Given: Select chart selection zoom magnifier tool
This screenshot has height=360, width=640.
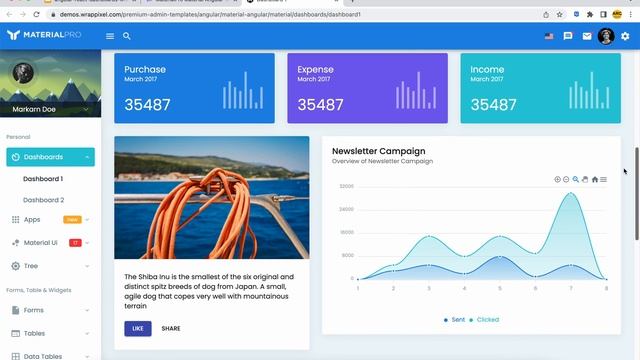Looking at the screenshot, I should click(576, 179).
